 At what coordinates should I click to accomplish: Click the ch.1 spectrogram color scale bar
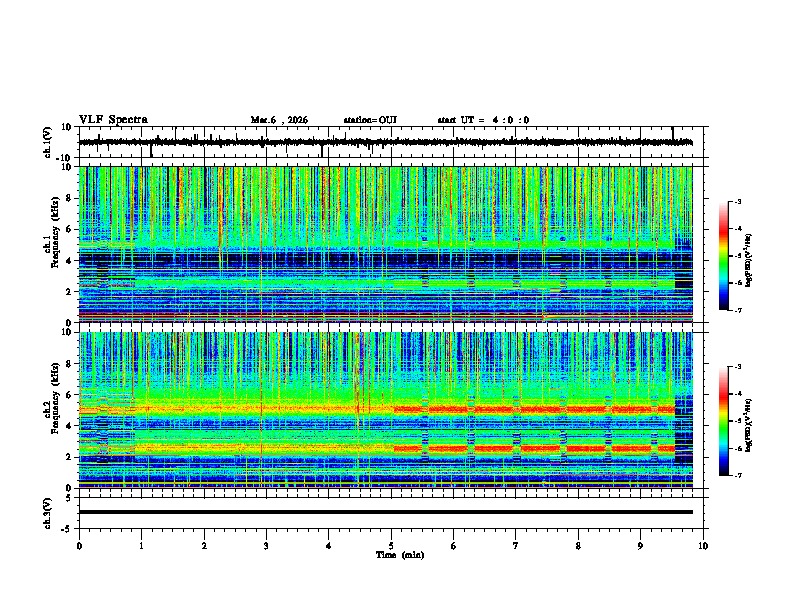pos(723,256)
